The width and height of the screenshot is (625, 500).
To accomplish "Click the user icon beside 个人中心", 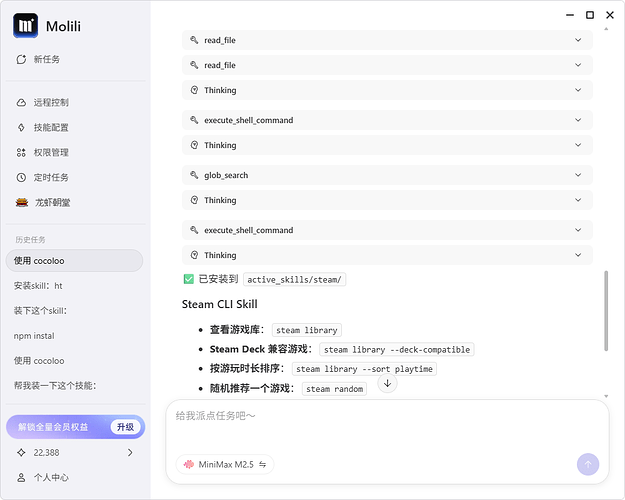I will pyautogui.click(x=21, y=477).
